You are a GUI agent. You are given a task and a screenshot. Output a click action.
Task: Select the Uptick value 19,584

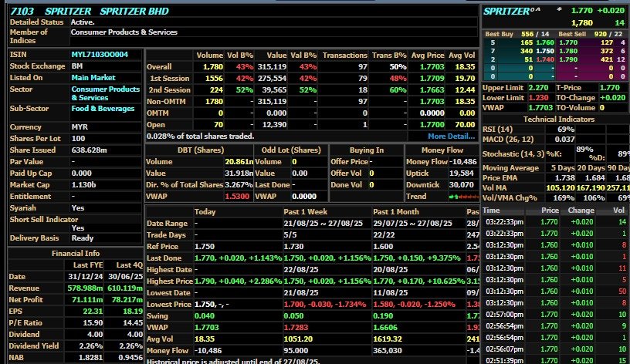[462, 174]
